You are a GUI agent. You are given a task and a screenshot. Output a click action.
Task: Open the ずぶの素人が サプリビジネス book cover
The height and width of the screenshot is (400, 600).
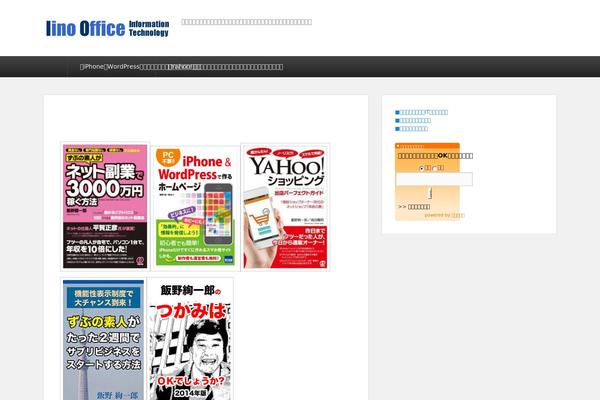tap(103, 340)
